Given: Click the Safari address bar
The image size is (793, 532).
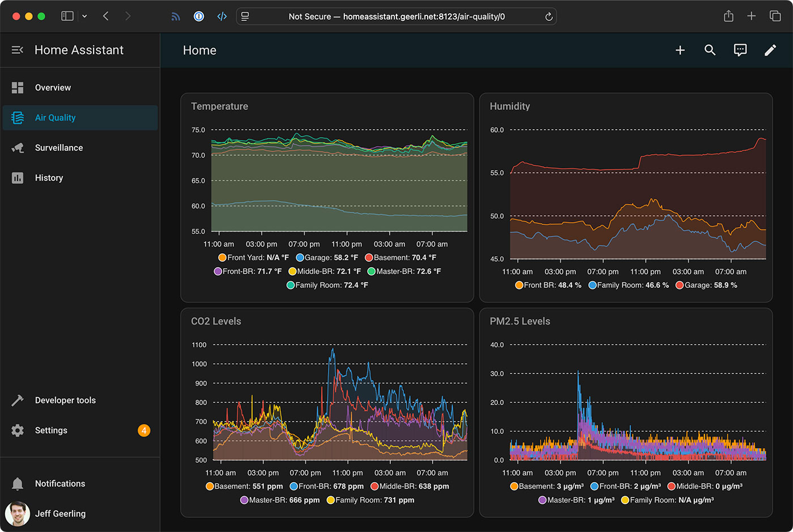Looking at the screenshot, I should click(x=396, y=16).
